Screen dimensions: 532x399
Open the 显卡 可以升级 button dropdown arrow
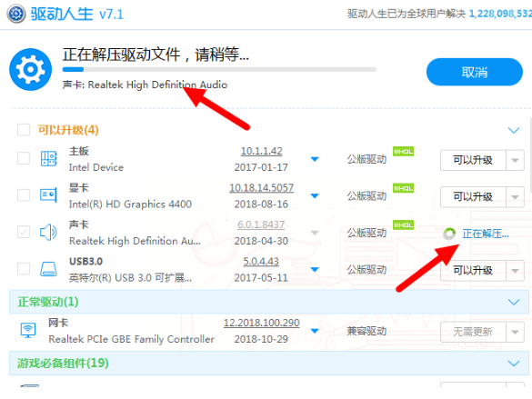tap(515, 197)
